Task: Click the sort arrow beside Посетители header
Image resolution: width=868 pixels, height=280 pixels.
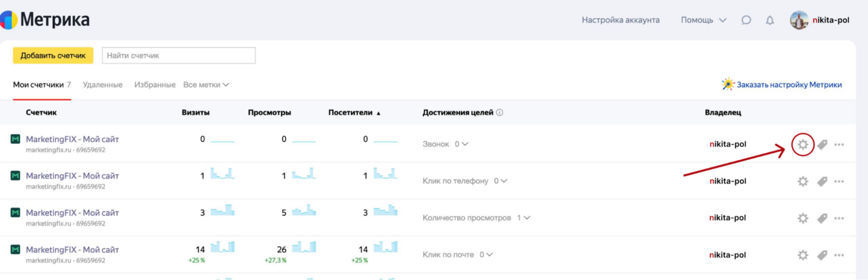Action: click(x=378, y=113)
